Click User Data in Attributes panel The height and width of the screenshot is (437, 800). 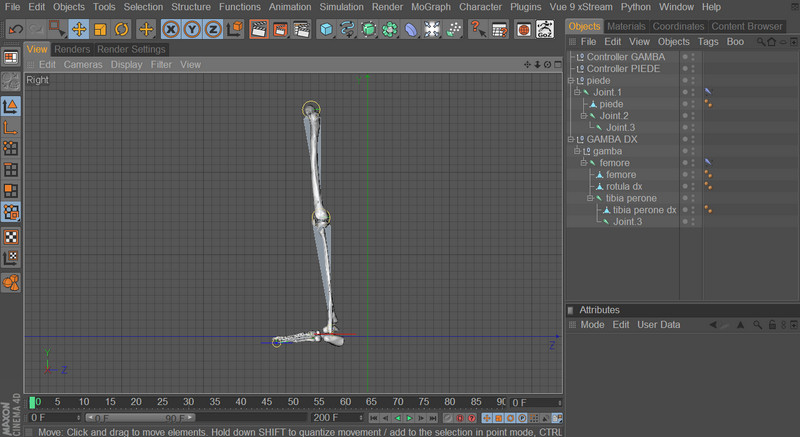pos(658,325)
